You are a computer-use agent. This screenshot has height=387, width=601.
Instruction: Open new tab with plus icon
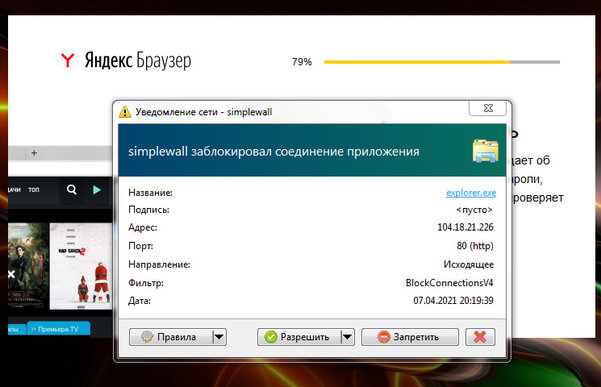tap(34, 153)
